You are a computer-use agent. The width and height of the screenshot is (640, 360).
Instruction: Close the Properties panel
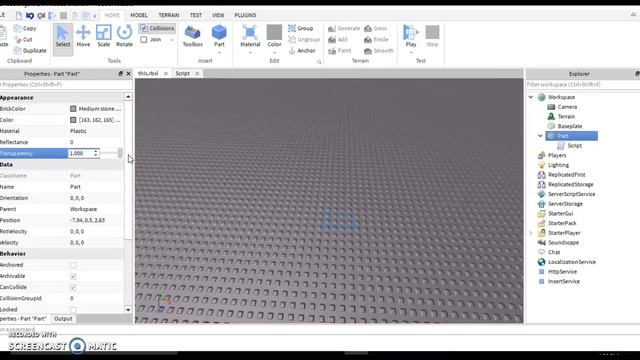[x=128, y=73]
